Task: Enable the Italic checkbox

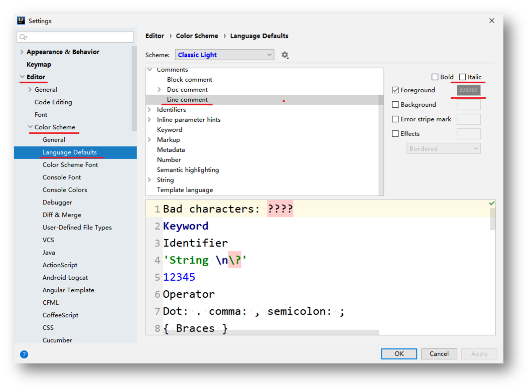Action: coord(462,77)
